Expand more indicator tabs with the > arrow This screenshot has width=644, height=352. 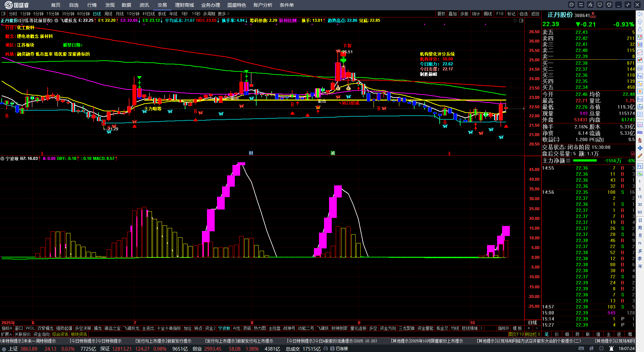click(x=481, y=328)
